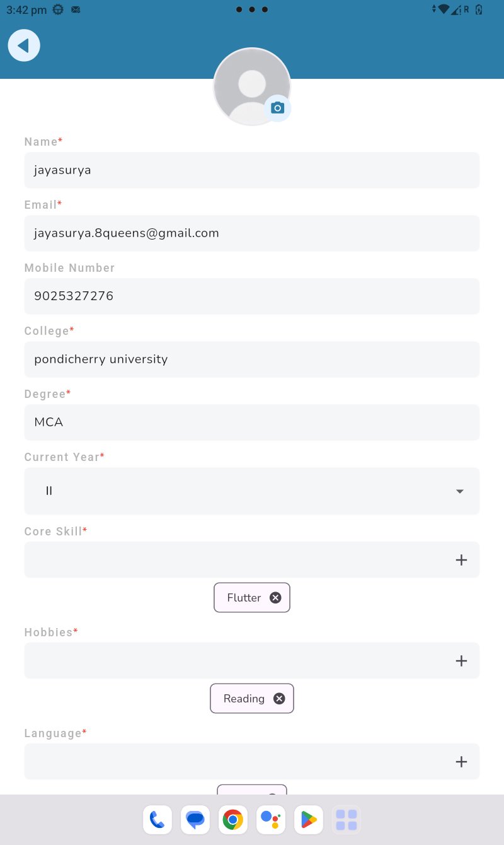
Task: Add a language with plus icon
Action: (x=461, y=762)
